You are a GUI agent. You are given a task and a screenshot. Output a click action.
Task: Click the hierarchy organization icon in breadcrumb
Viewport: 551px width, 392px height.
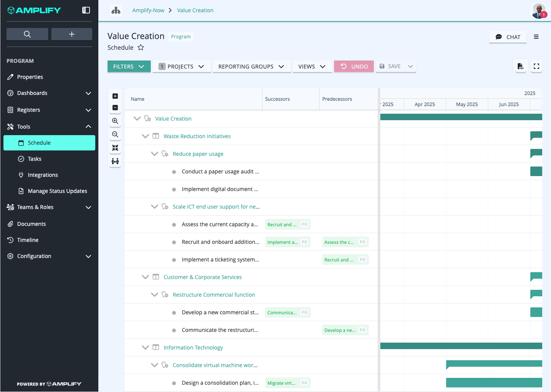point(116,10)
